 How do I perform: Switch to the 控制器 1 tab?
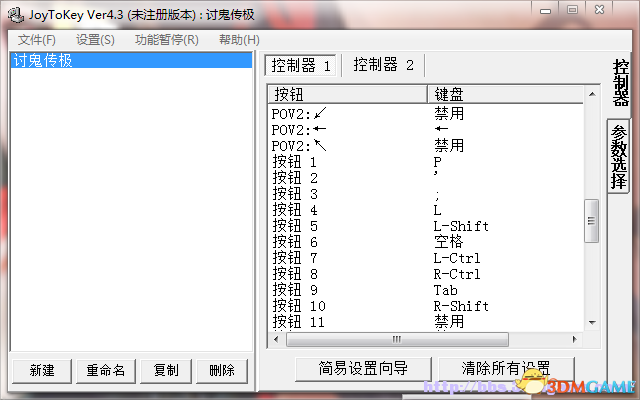[301, 65]
